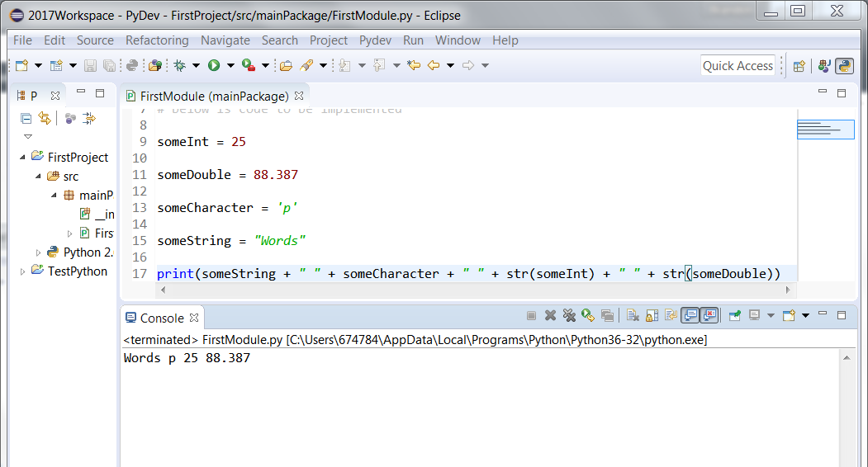Toggle console Word Wrap
The image size is (868, 467).
671,315
